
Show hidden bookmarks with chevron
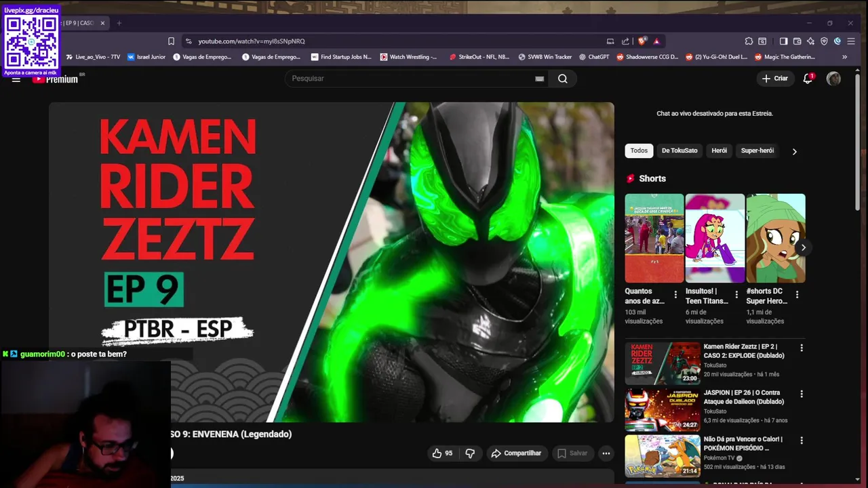[x=844, y=57]
